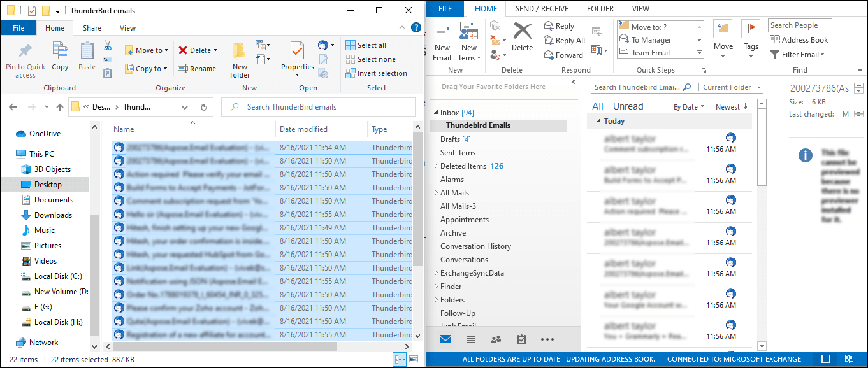The image size is (868, 368).
Task: Open Downloads in Explorer navigation pane
Action: tap(53, 215)
